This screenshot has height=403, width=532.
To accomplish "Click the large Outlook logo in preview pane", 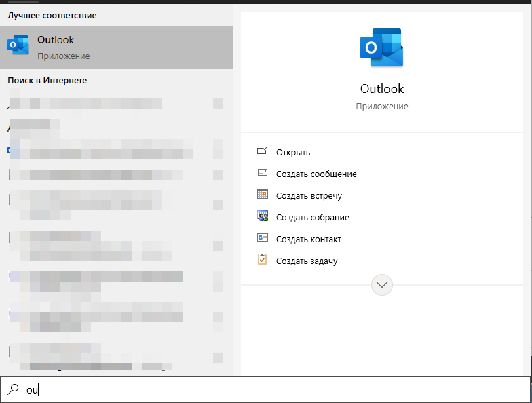I will pos(381,48).
